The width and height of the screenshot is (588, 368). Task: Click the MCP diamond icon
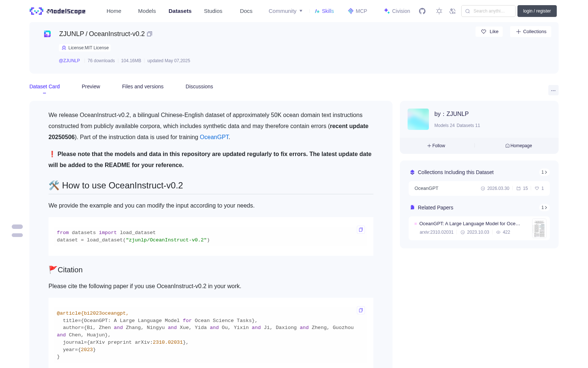click(x=351, y=11)
